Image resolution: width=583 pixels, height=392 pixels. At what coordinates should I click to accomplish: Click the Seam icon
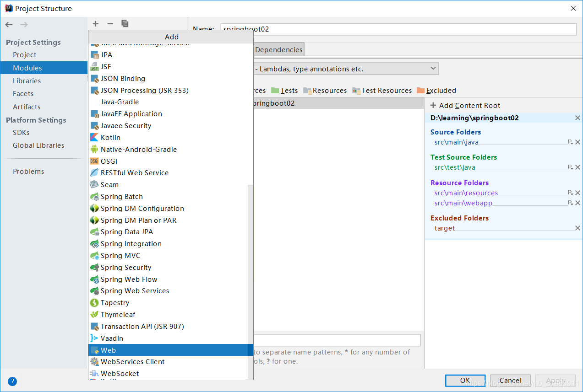(x=94, y=185)
